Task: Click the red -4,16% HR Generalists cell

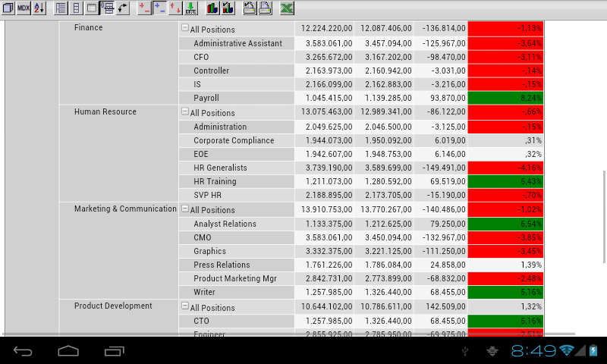Action: [505, 168]
